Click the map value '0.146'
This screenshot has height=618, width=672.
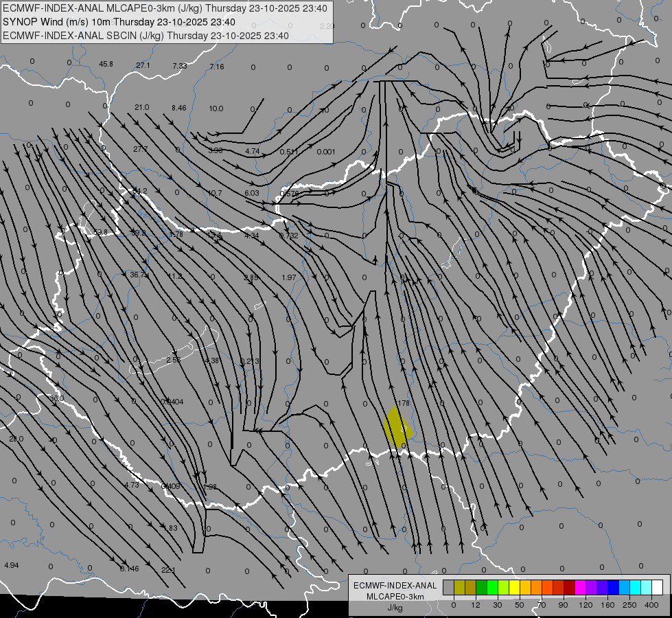[x=130, y=569]
